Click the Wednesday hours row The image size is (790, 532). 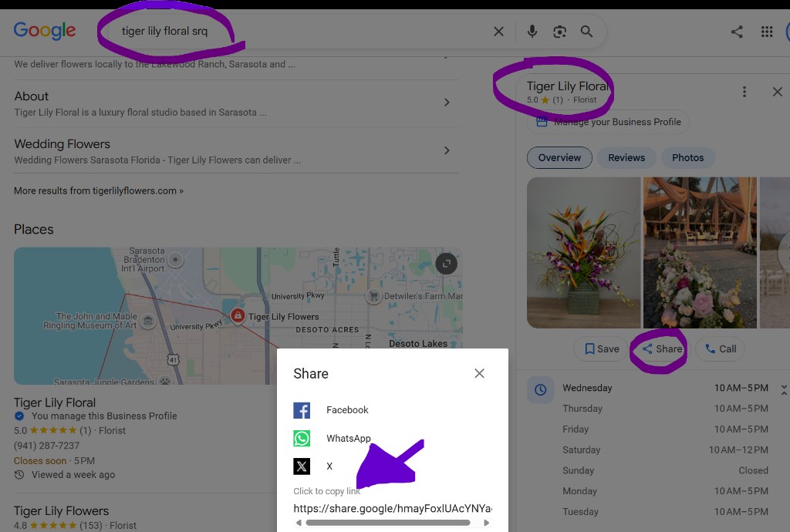(x=665, y=388)
